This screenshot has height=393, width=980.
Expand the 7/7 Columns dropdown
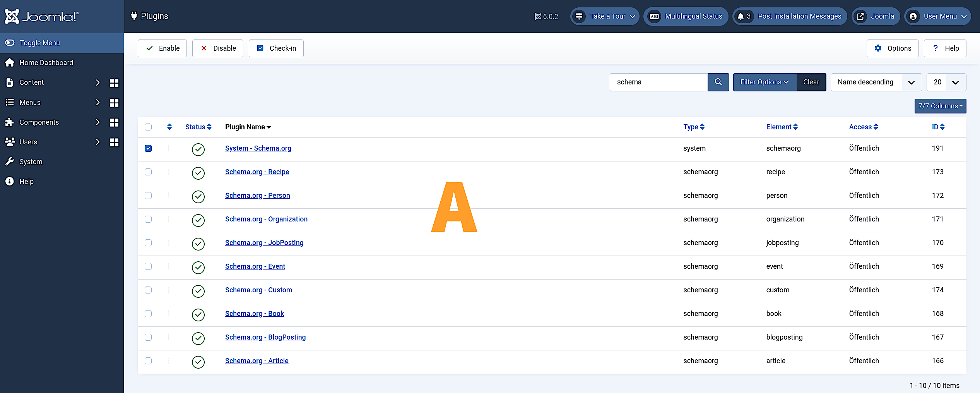tap(940, 106)
